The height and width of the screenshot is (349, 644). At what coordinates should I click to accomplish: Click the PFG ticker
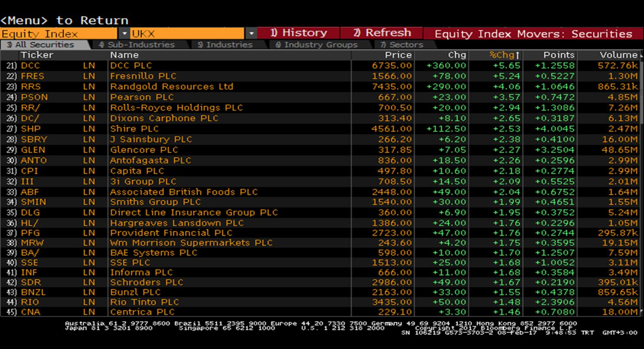[31, 233]
